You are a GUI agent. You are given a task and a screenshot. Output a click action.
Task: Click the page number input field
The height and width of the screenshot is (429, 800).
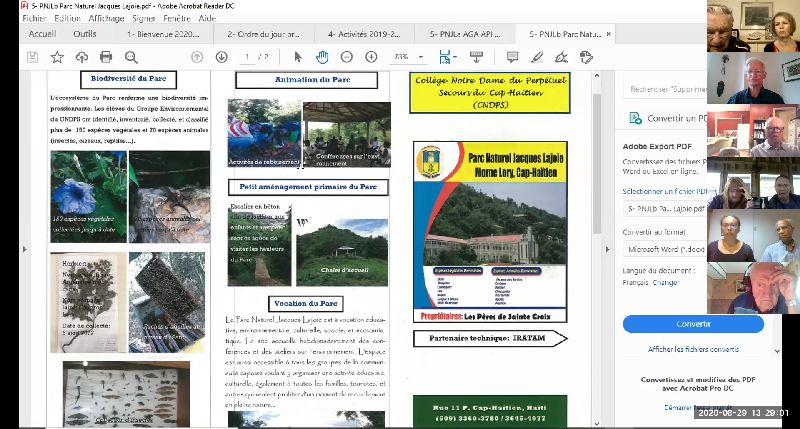tap(247, 57)
